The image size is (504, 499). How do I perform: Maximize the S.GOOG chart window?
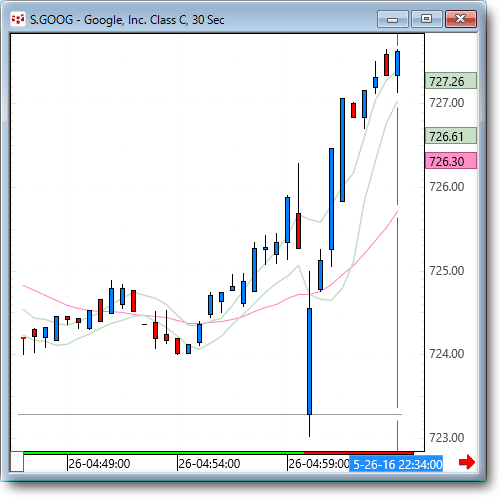coord(427,19)
